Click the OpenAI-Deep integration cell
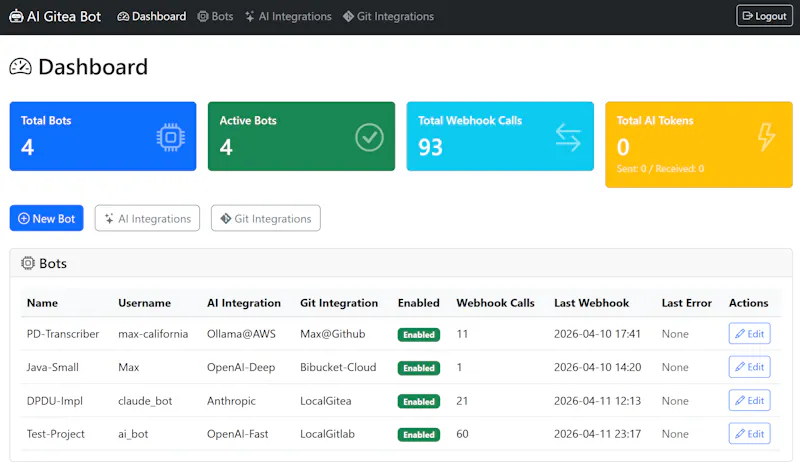The width and height of the screenshot is (800, 462). (x=241, y=367)
